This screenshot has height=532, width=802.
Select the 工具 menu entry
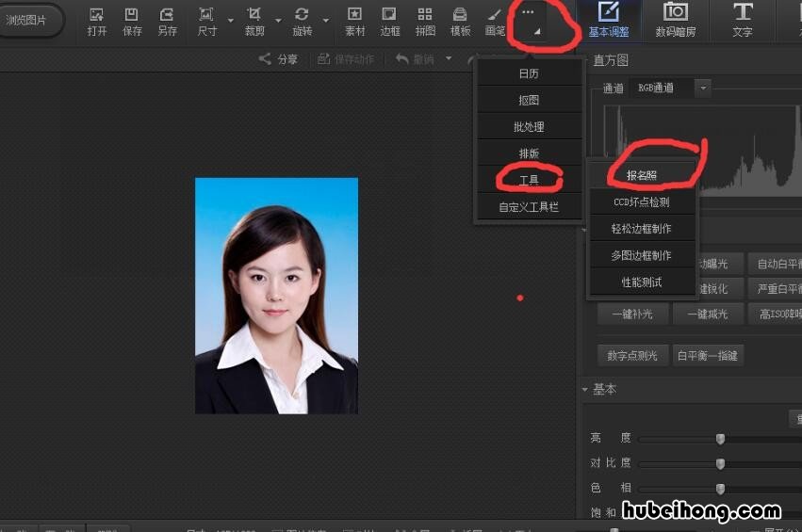click(x=530, y=180)
